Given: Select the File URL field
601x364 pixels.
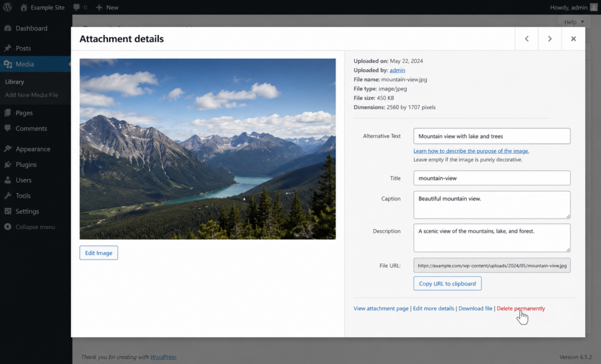Looking at the screenshot, I should [492, 266].
